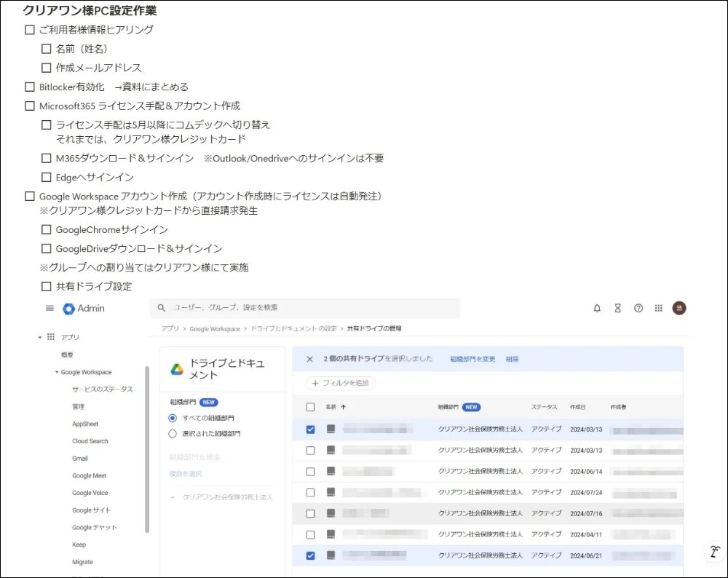Image resolution: width=728 pixels, height=578 pixels.
Task: Check 作成メールアドレス checkbox
Action: 47,68
